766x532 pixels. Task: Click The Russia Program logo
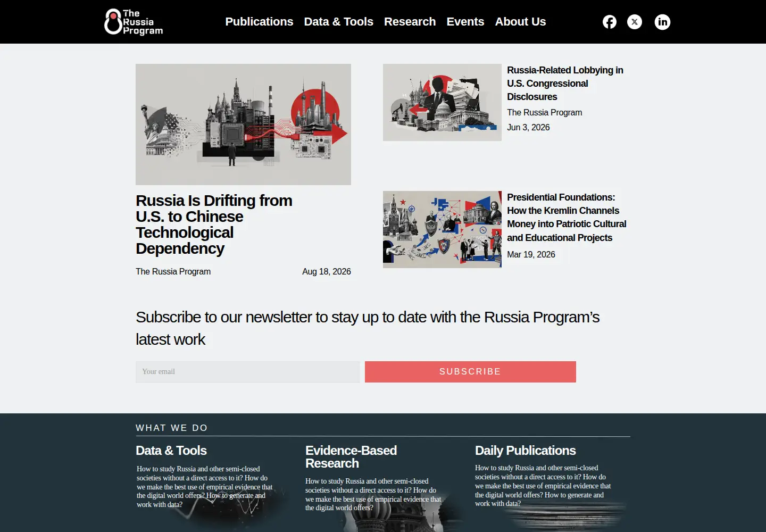tap(134, 22)
